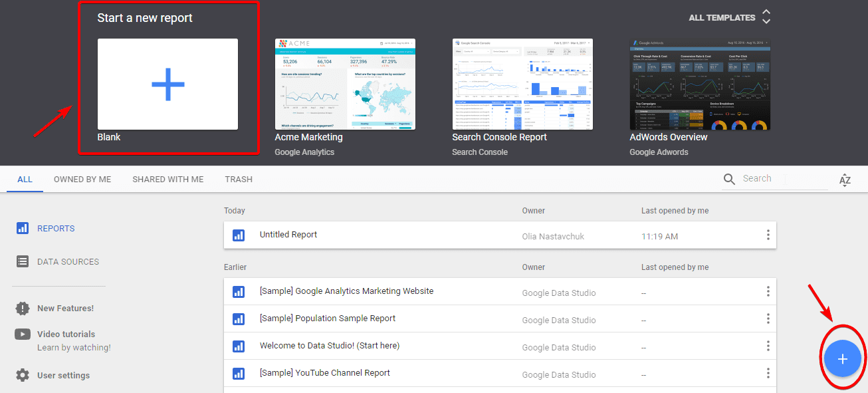The width and height of the screenshot is (868, 393).
Task: Click the blue floating plus button
Action: coord(842,359)
